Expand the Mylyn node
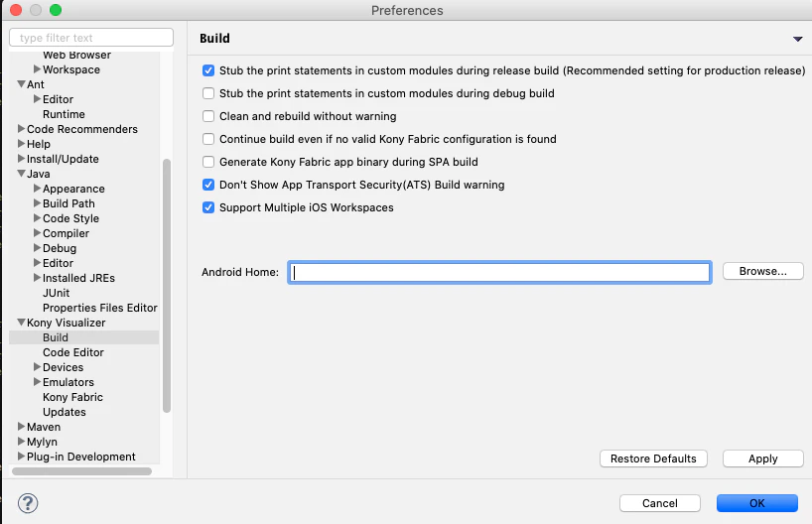This screenshot has height=524, width=812. click(21, 442)
